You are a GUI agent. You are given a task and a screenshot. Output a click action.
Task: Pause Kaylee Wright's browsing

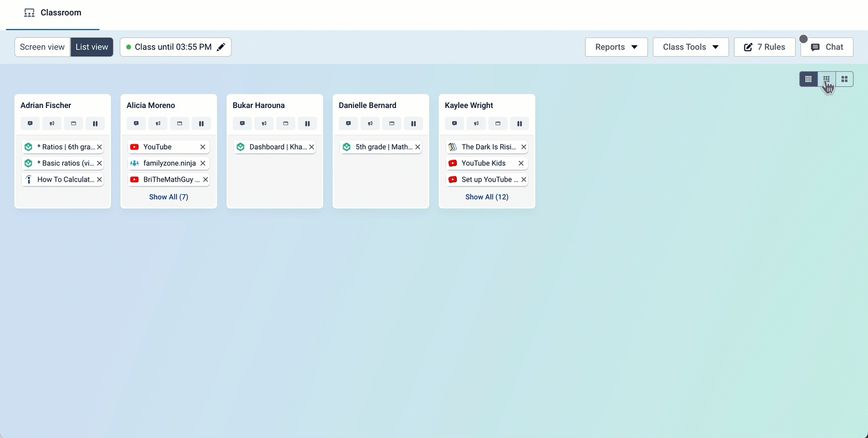(520, 124)
